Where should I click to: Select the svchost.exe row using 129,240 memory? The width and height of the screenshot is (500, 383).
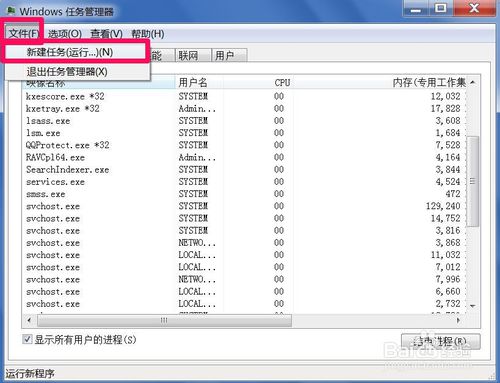[x=244, y=206]
